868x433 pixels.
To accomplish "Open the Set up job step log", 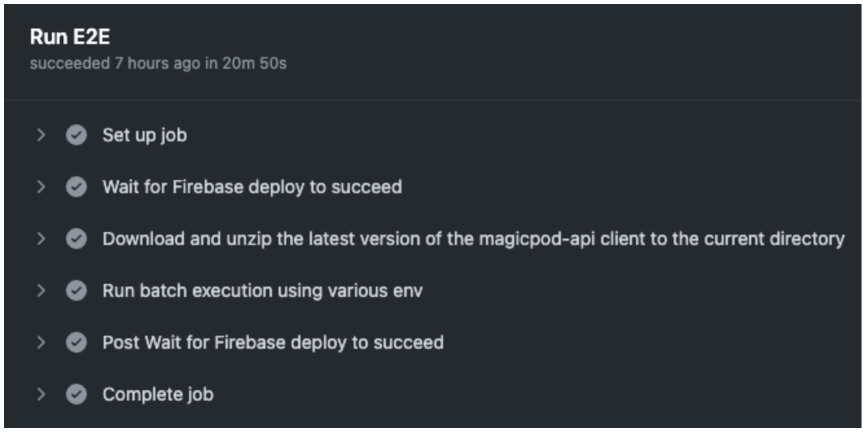I will [x=144, y=135].
